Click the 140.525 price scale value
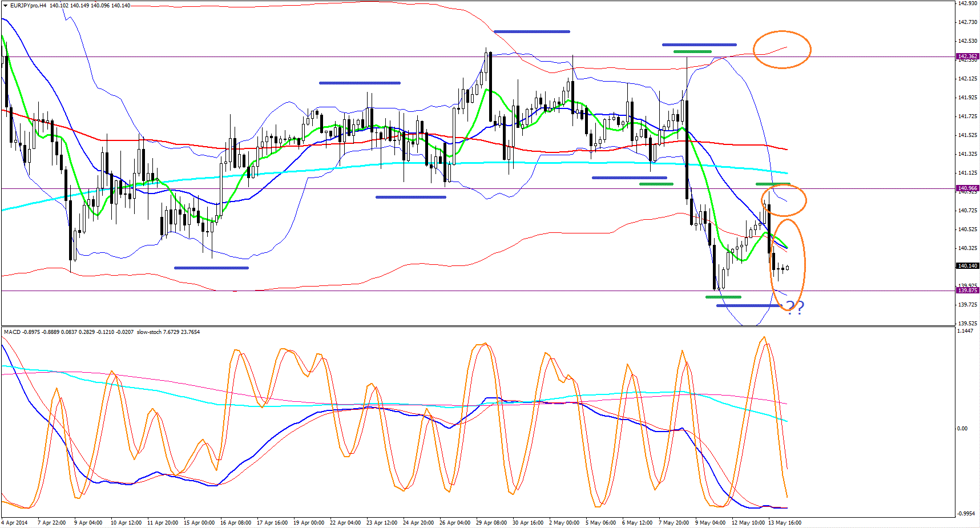The width and height of the screenshot is (980, 528). 967,229
